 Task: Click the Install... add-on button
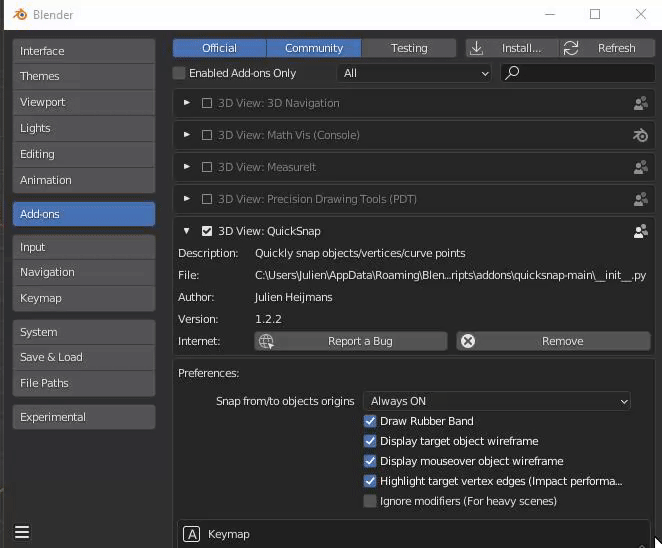pyautogui.click(x=510, y=48)
